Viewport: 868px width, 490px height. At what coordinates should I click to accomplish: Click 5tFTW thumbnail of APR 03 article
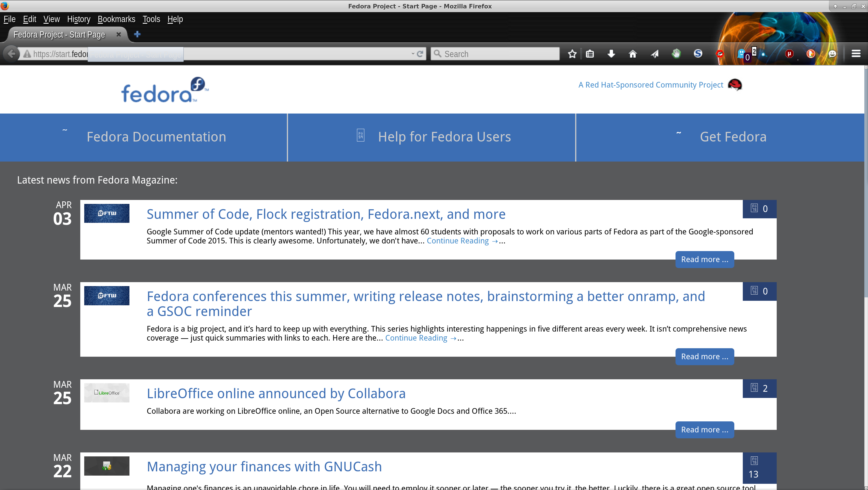coord(107,213)
